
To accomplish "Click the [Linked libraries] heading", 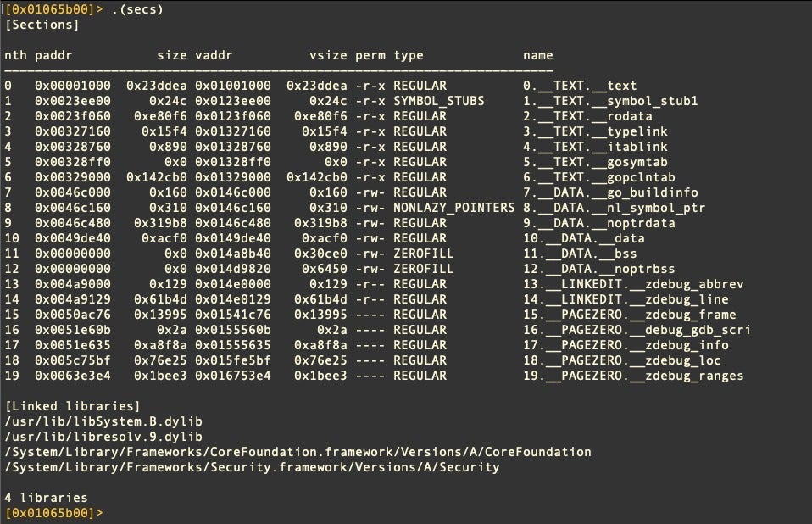I will [72, 406].
